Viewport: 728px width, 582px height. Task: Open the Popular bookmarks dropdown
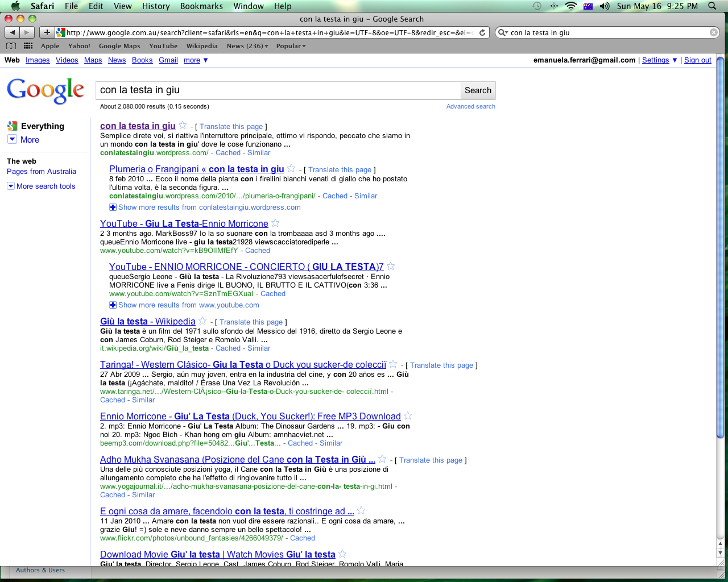pyautogui.click(x=291, y=46)
